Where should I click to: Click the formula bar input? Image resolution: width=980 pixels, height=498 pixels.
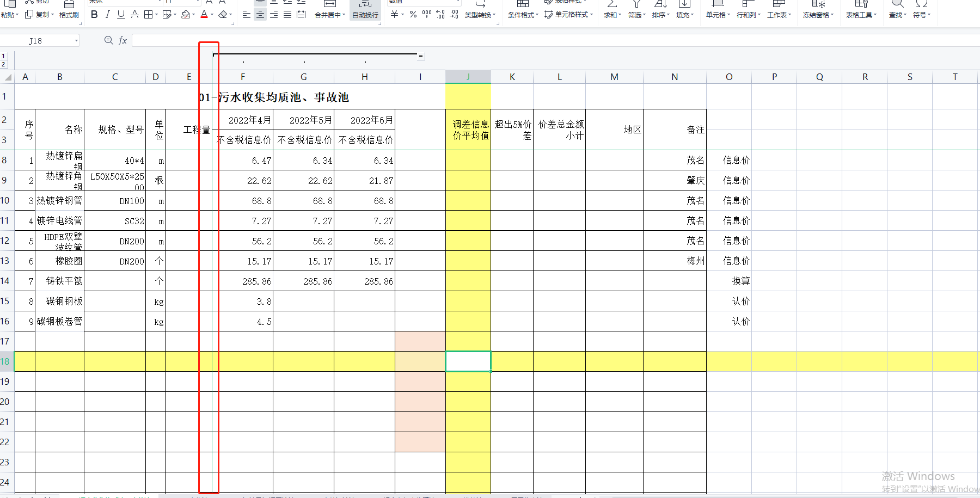[555, 40]
